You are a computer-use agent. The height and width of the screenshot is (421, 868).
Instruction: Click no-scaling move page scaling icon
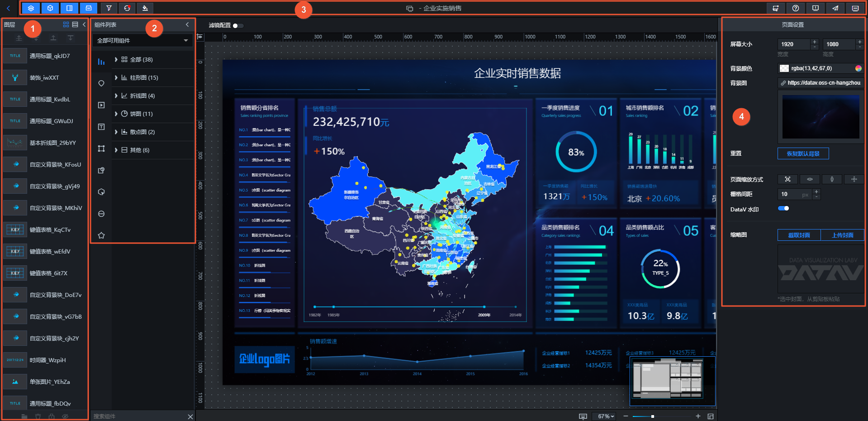(x=854, y=179)
